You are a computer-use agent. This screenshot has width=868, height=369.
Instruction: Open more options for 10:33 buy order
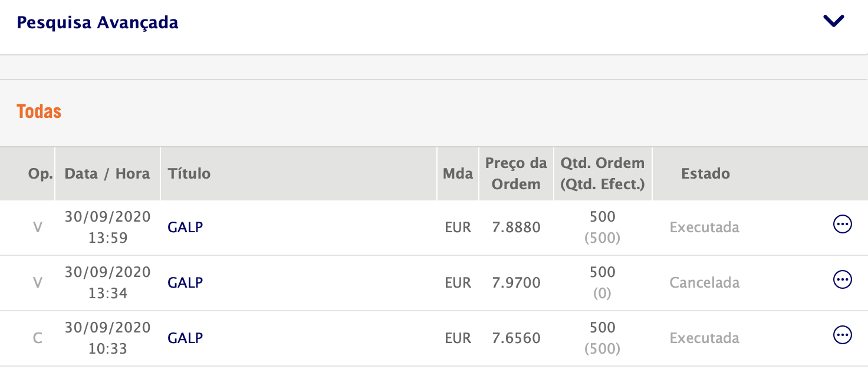tap(842, 335)
